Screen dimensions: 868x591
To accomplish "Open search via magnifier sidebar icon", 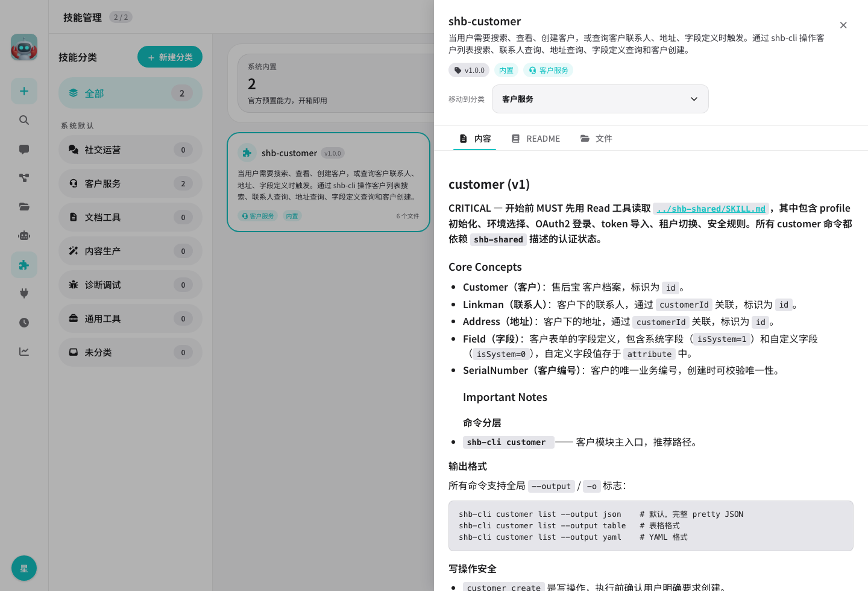I will 24,120.
